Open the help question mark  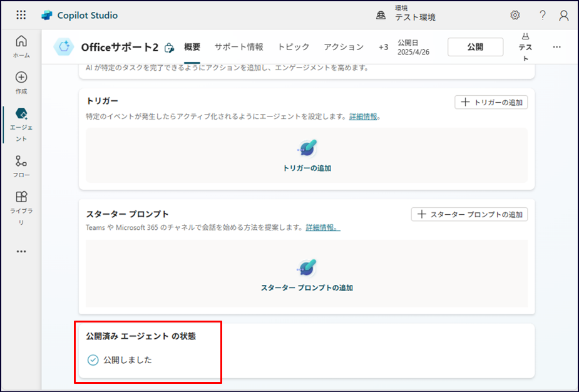tap(543, 15)
